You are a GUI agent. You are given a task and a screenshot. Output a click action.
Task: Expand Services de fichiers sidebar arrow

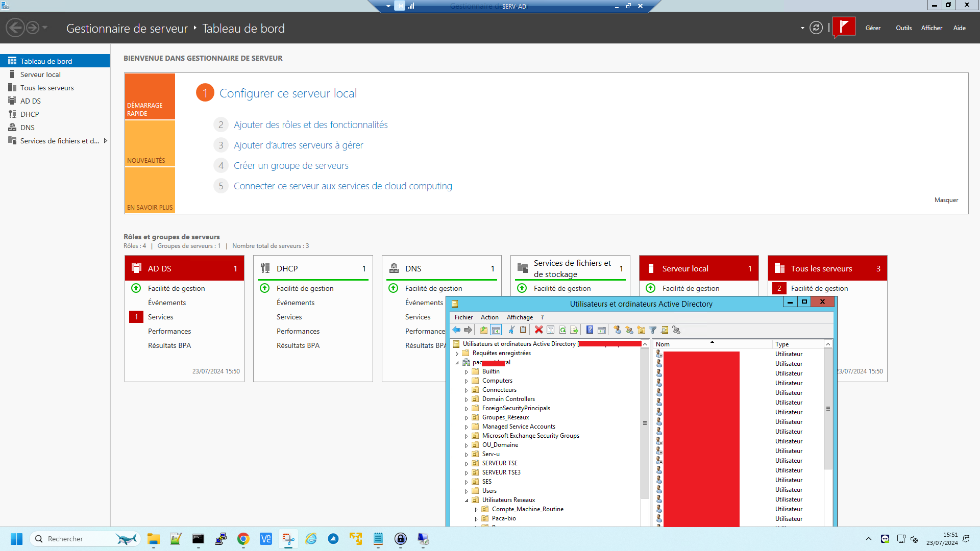point(105,141)
